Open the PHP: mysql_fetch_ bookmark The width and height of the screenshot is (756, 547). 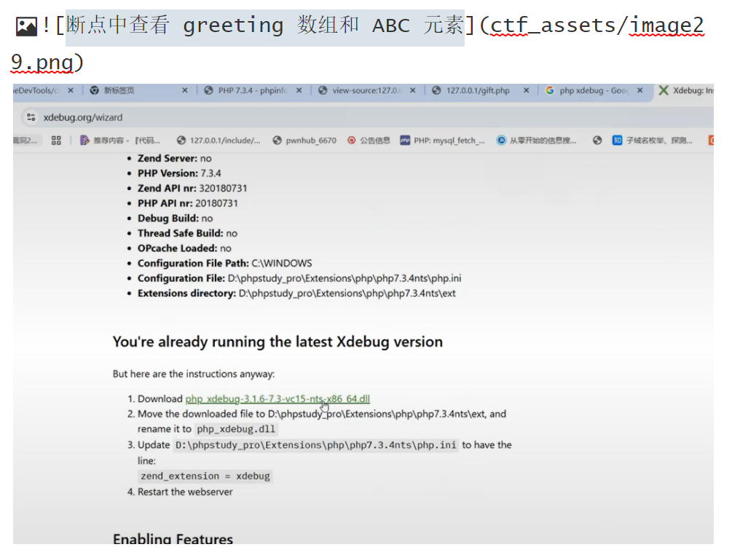(x=443, y=141)
